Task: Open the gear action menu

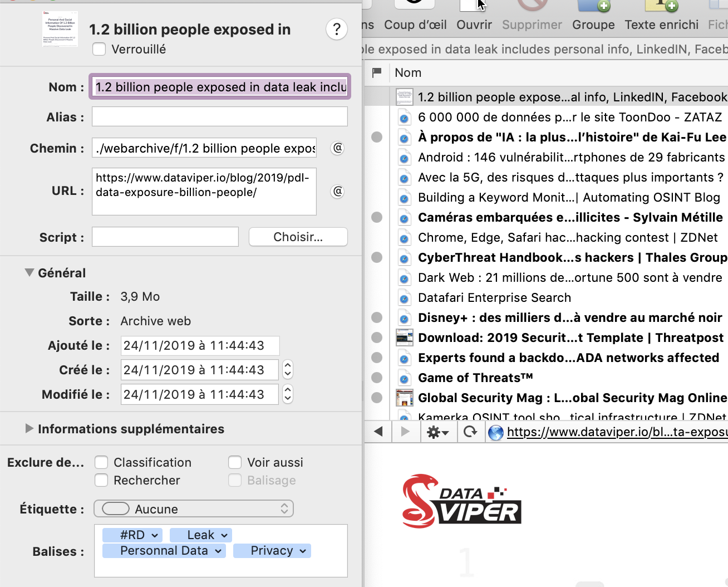Action: [437, 432]
